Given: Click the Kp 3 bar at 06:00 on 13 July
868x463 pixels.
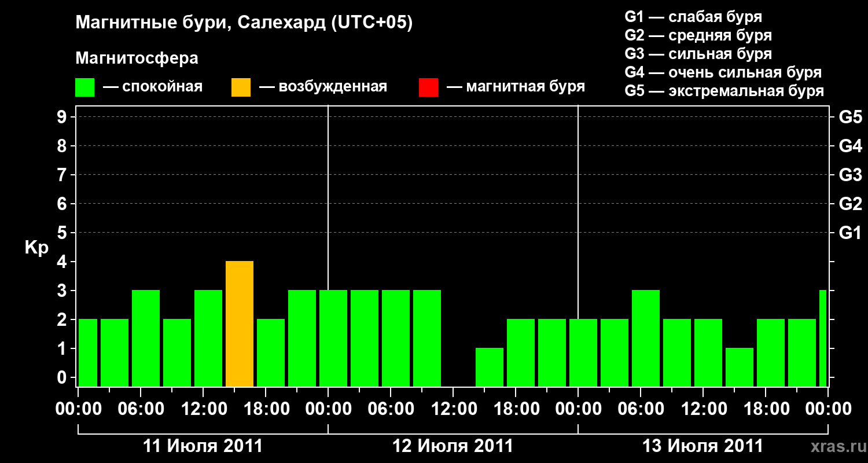Looking at the screenshot, I should click(646, 339).
